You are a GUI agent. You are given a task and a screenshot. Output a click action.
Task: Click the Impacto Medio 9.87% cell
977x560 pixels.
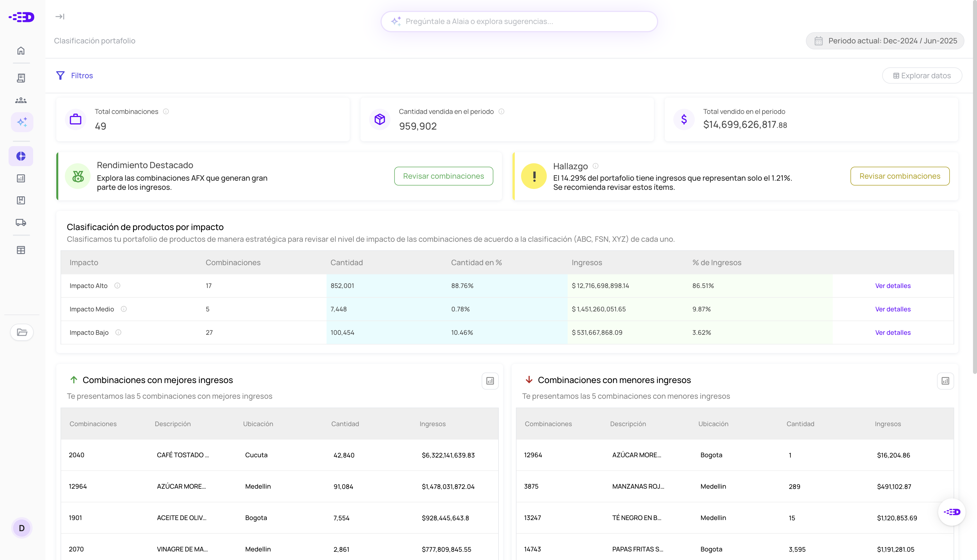pos(701,309)
